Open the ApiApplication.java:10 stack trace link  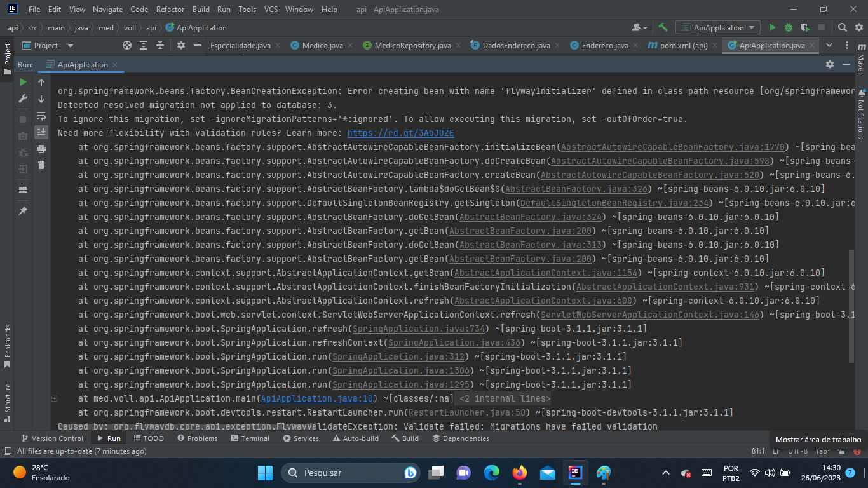coord(317,398)
